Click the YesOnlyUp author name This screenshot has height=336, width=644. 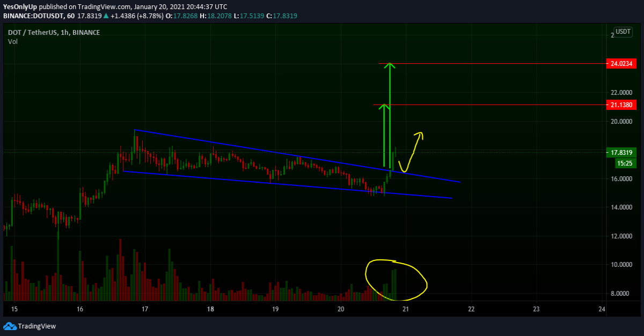(20, 6)
